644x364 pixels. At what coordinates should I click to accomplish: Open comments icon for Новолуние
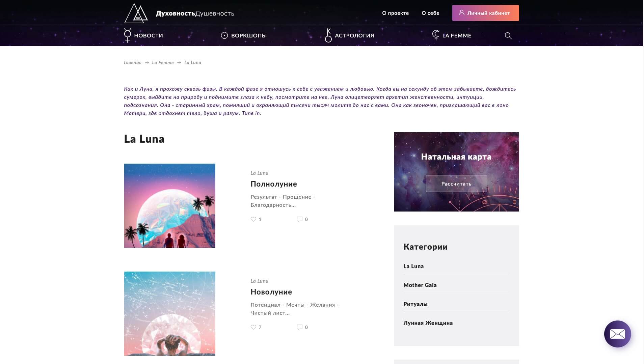tap(299, 327)
